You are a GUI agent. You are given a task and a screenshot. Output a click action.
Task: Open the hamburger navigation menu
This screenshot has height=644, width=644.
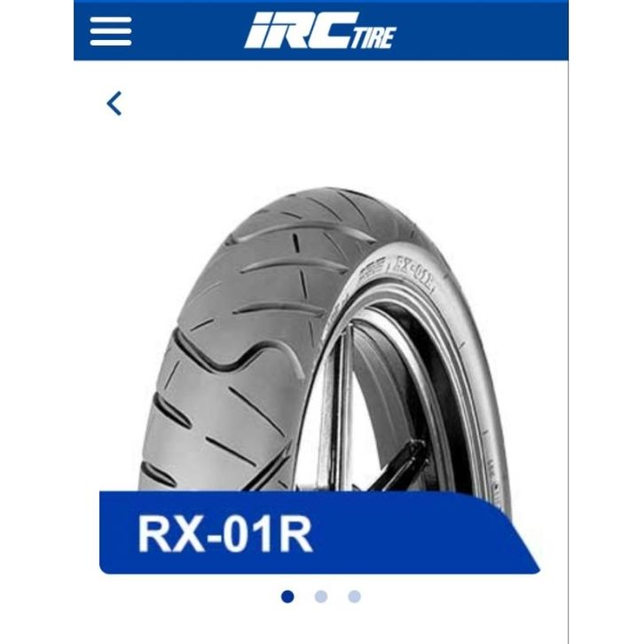coord(111,32)
